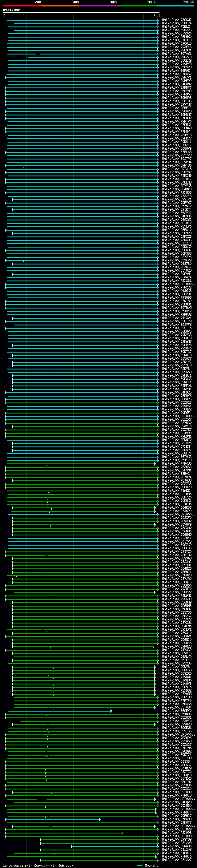The height and width of the screenshot is (868, 197).
Task: Click UniRef100_Q10P61 label
Action: [177, 406]
